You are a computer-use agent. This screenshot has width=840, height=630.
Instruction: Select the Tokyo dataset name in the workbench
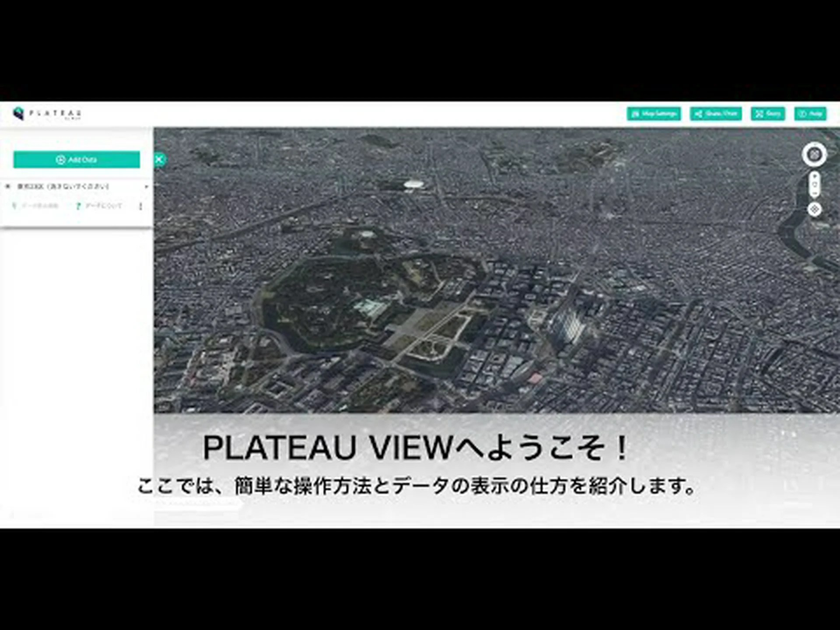click(63, 186)
